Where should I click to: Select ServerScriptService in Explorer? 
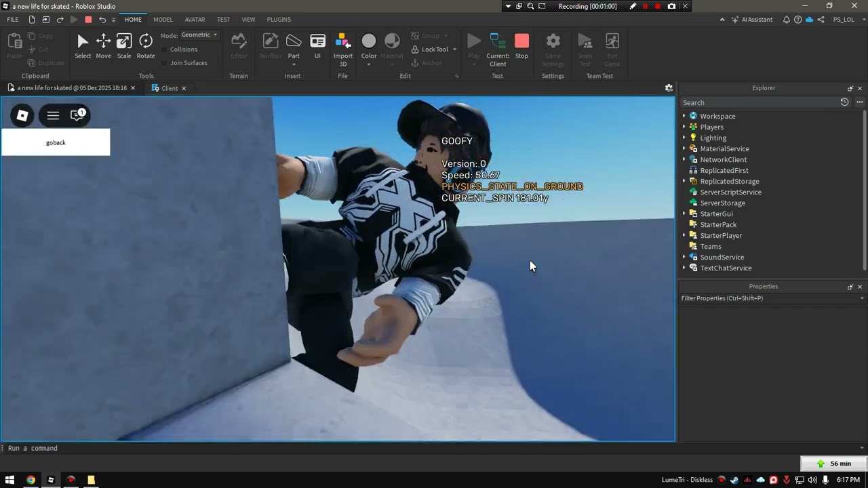coord(730,192)
